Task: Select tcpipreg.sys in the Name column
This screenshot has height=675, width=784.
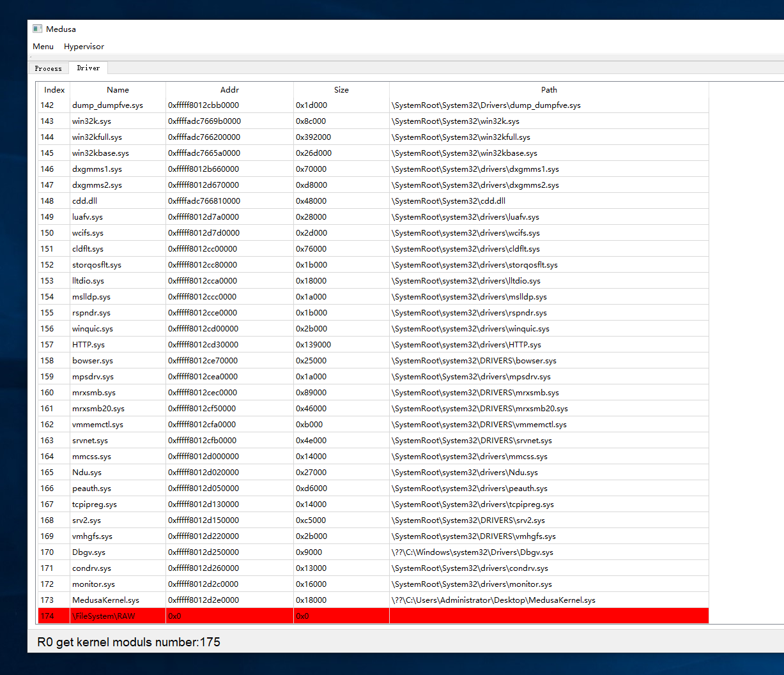Action: coord(118,504)
